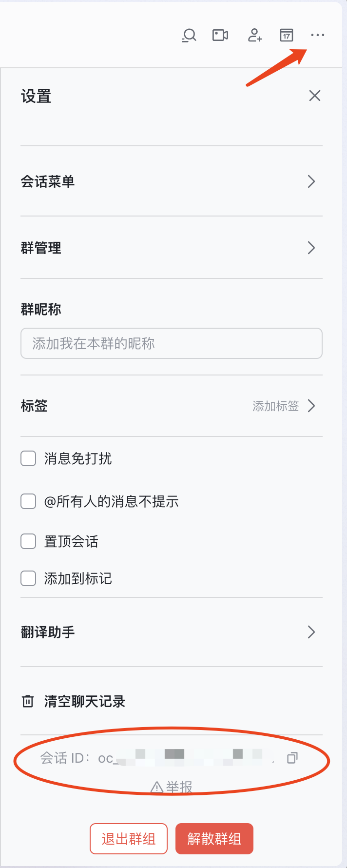Viewport: 347px width, 868px height.
Task: Expand the 会话菜单 chevron
Action: tap(311, 181)
